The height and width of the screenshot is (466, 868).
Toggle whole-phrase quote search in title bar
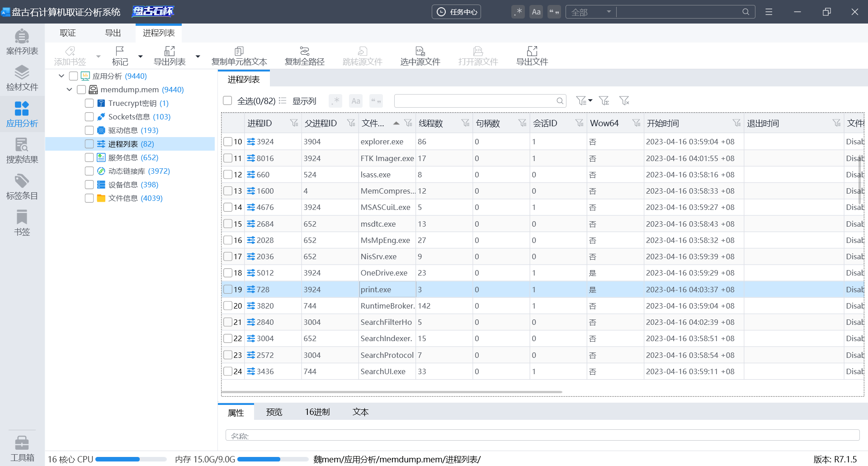(554, 12)
